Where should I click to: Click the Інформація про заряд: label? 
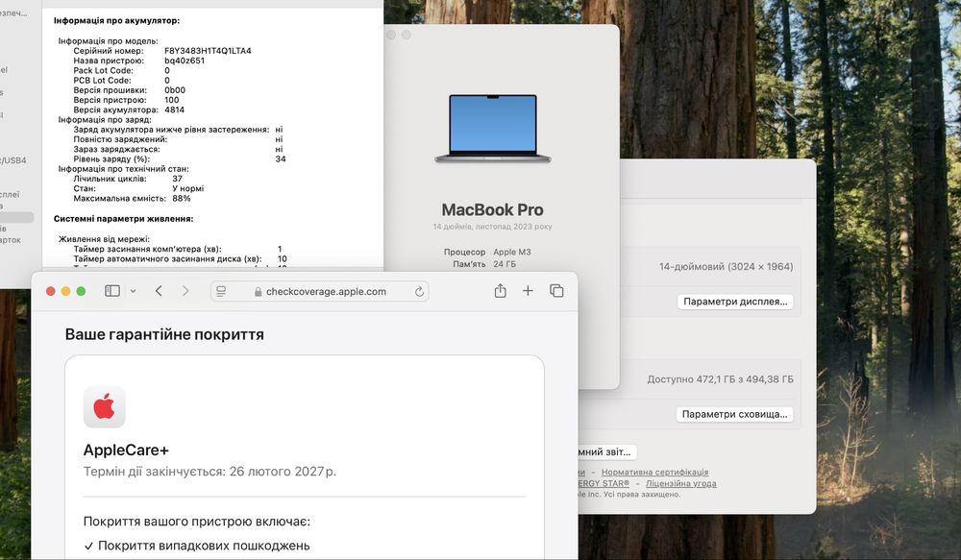(x=105, y=119)
